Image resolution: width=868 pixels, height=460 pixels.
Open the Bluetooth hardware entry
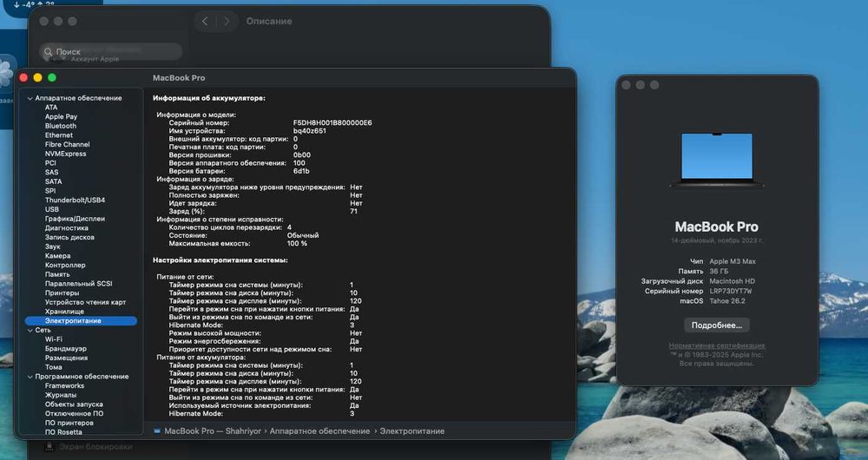pos(61,126)
